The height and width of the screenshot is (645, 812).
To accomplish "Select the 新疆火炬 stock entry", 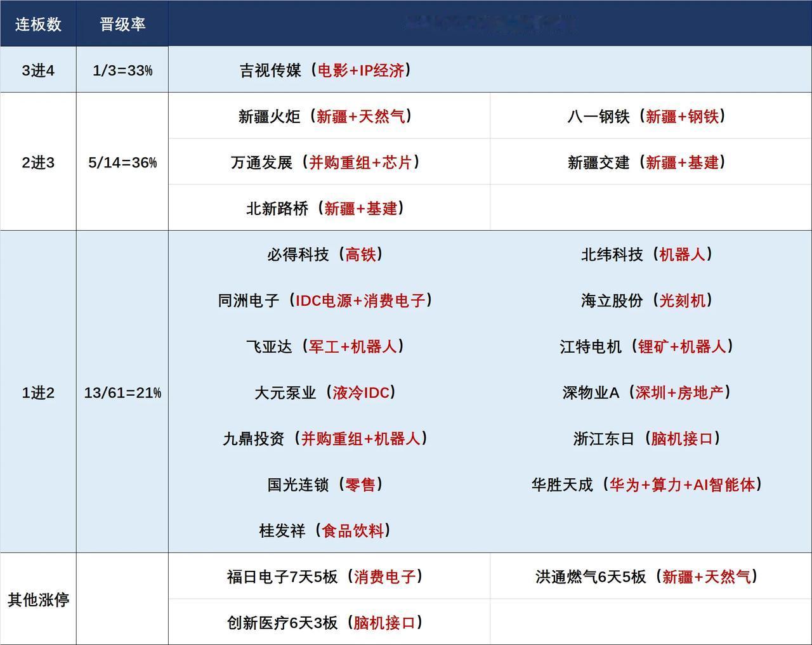I will coord(326,116).
